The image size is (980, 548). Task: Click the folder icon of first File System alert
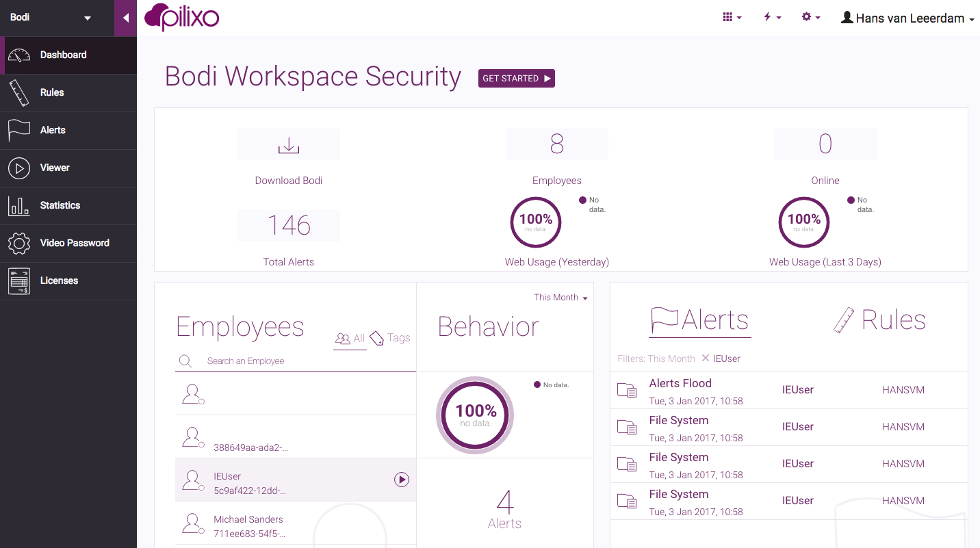tap(627, 428)
